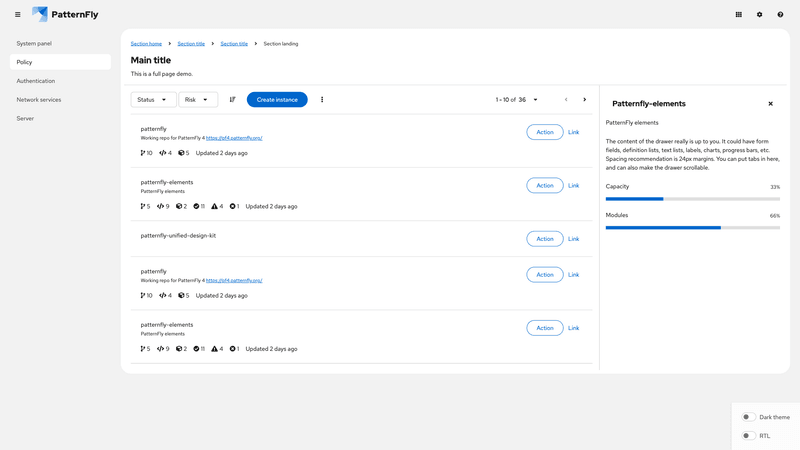Go to the previous page arrow
The height and width of the screenshot is (450, 800).
566,99
